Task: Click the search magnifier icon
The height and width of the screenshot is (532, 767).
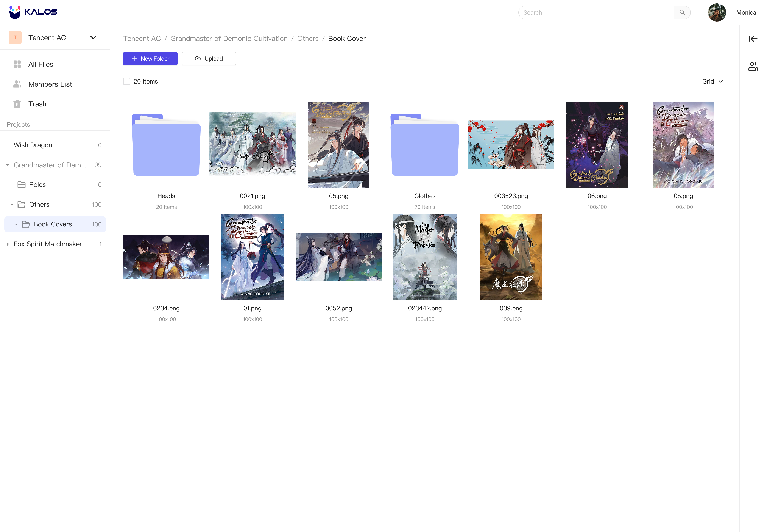Action: [682, 12]
